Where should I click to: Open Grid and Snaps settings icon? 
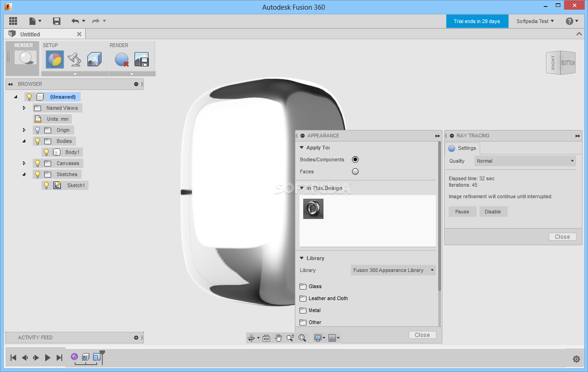click(x=332, y=338)
